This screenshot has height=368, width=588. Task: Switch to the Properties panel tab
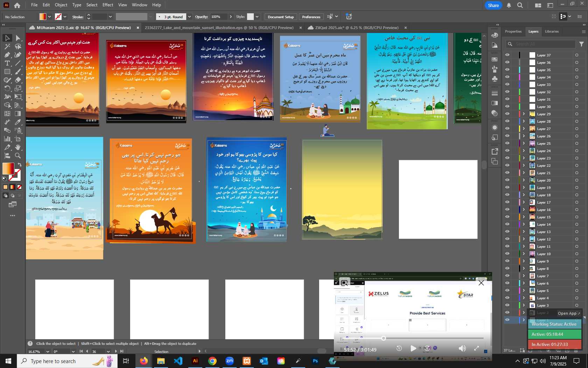[x=513, y=32]
